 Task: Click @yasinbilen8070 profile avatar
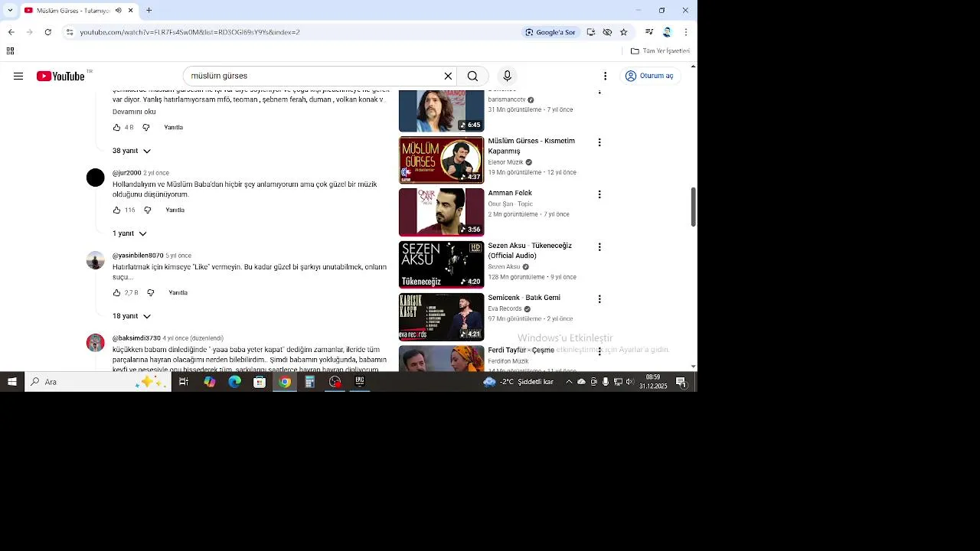(x=96, y=260)
